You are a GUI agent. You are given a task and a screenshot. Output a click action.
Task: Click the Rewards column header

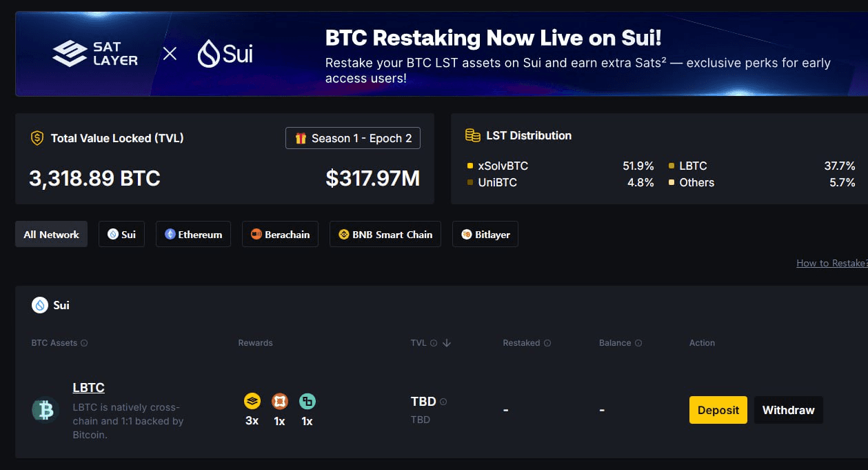pos(256,343)
